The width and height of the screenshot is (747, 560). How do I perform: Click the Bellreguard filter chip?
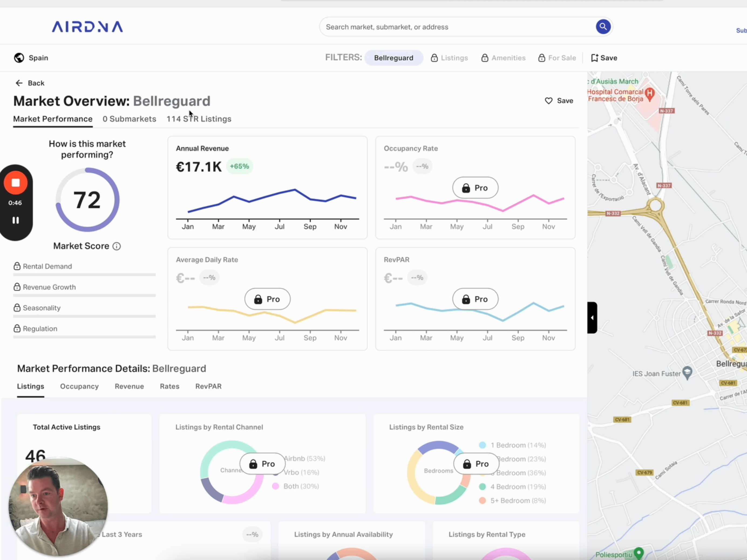coord(393,58)
